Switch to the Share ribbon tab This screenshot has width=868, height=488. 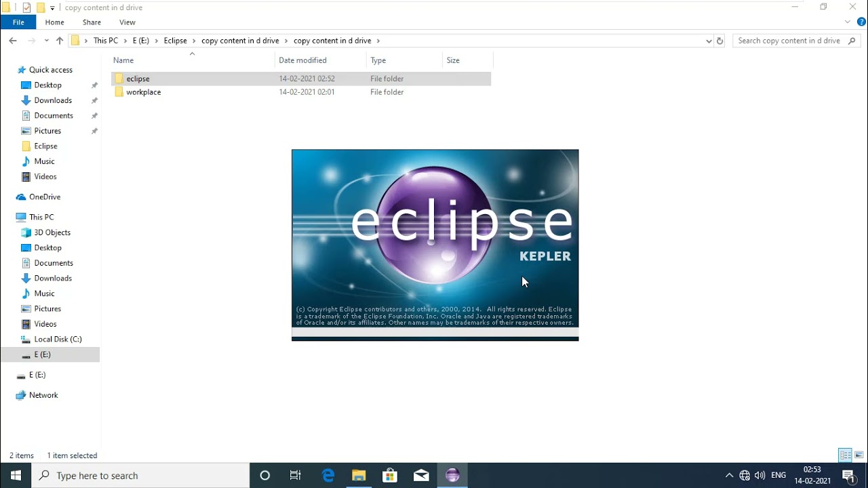click(x=92, y=22)
